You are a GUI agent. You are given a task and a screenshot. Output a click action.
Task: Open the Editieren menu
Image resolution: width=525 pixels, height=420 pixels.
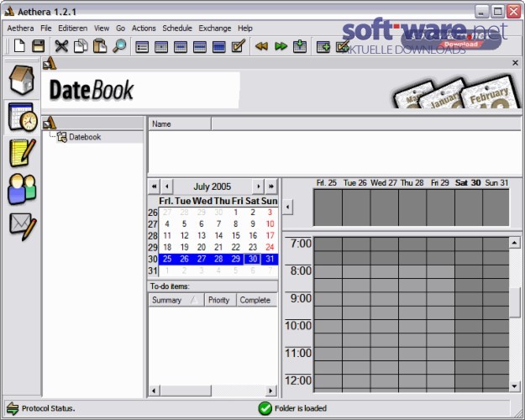[x=72, y=29]
